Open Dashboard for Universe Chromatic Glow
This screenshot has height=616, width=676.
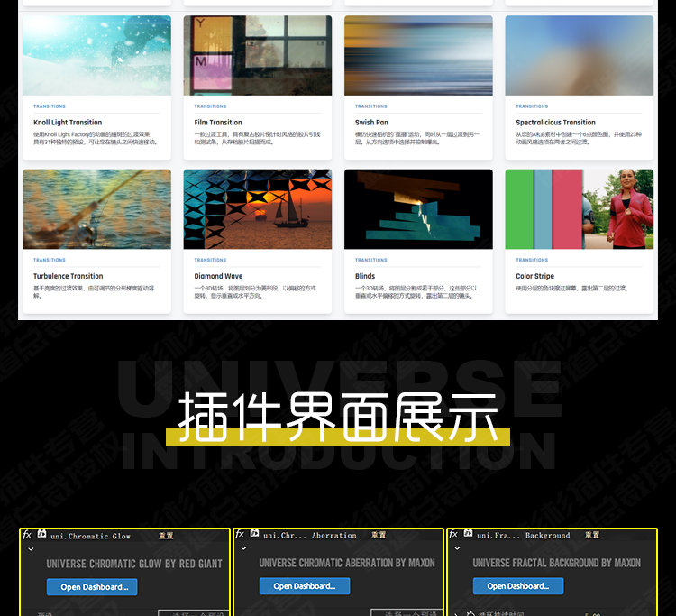[x=92, y=587]
